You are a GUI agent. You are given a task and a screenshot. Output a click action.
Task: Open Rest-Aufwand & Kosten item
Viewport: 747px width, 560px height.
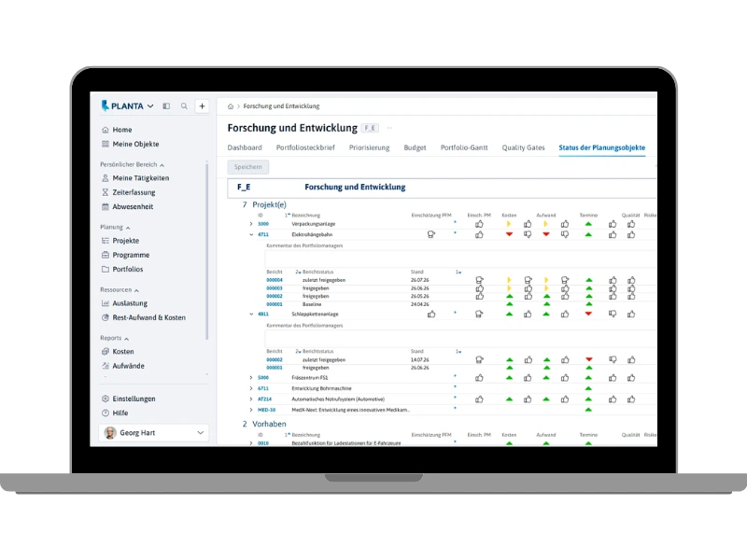pyautogui.click(x=144, y=317)
